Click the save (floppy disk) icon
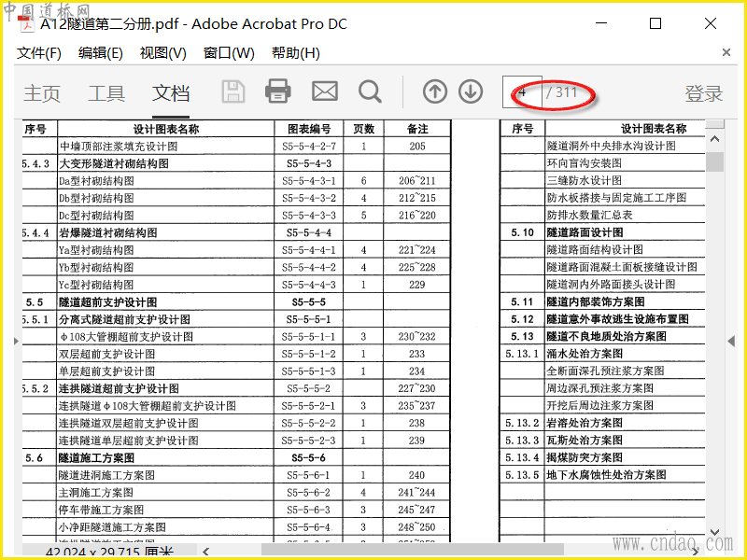The image size is (747, 560). (233, 91)
